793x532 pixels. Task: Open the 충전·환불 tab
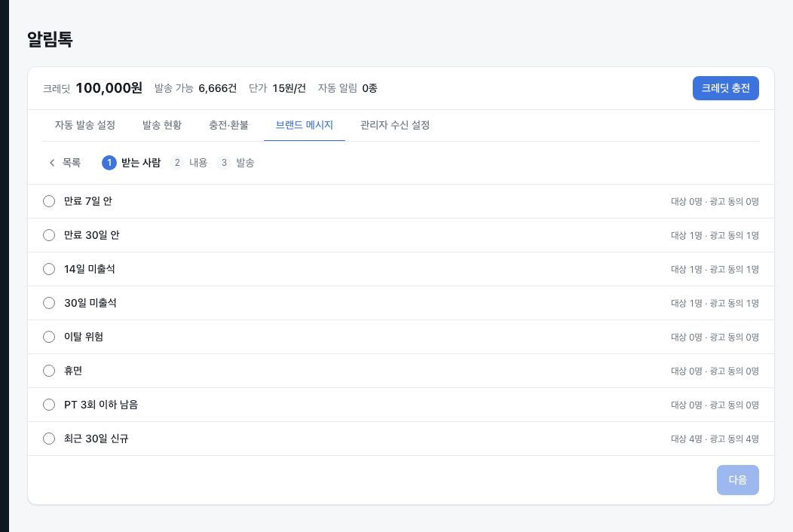[x=228, y=125]
